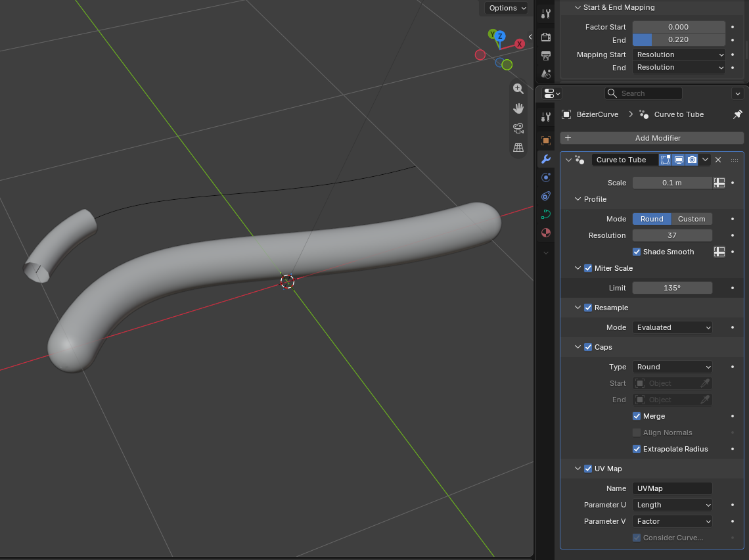This screenshot has height=560, width=749.
Task: Select Round profile mode
Action: click(x=652, y=219)
